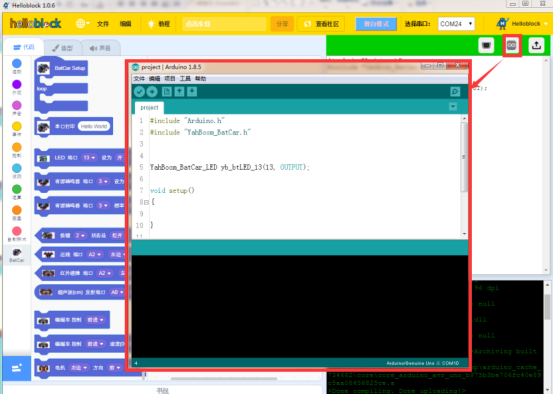The width and height of the screenshot is (554, 394).
Task: Click the 分享 share button
Action: click(282, 24)
